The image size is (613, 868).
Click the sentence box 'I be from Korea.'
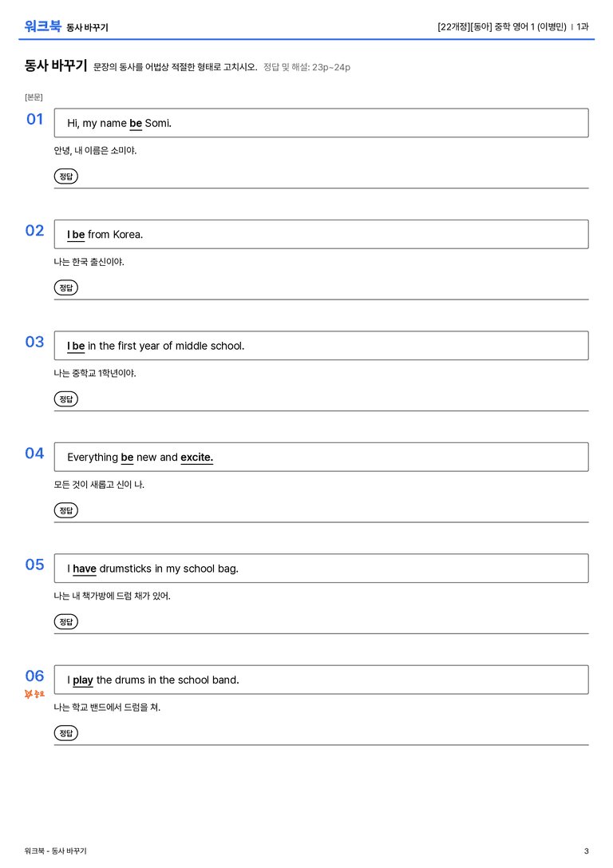(x=321, y=234)
